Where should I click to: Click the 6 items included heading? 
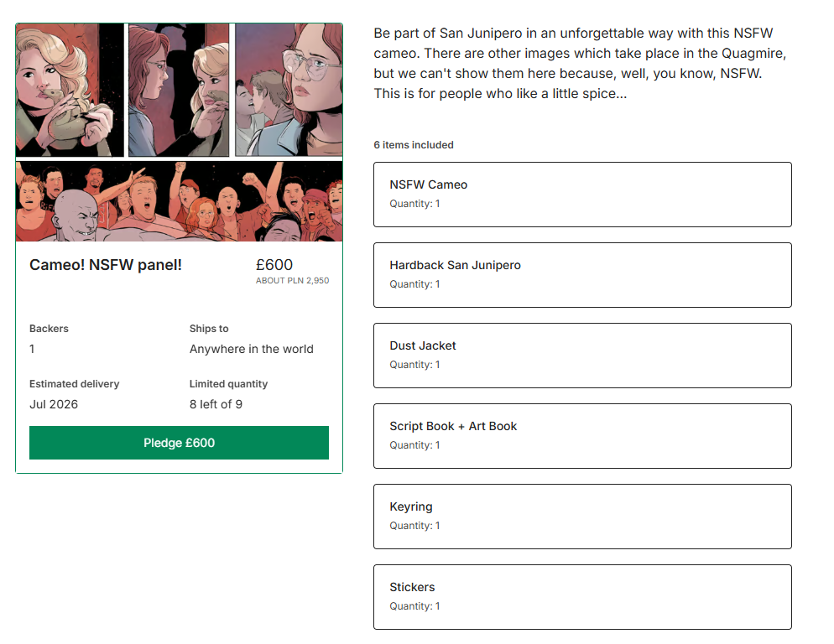[414, 144]
